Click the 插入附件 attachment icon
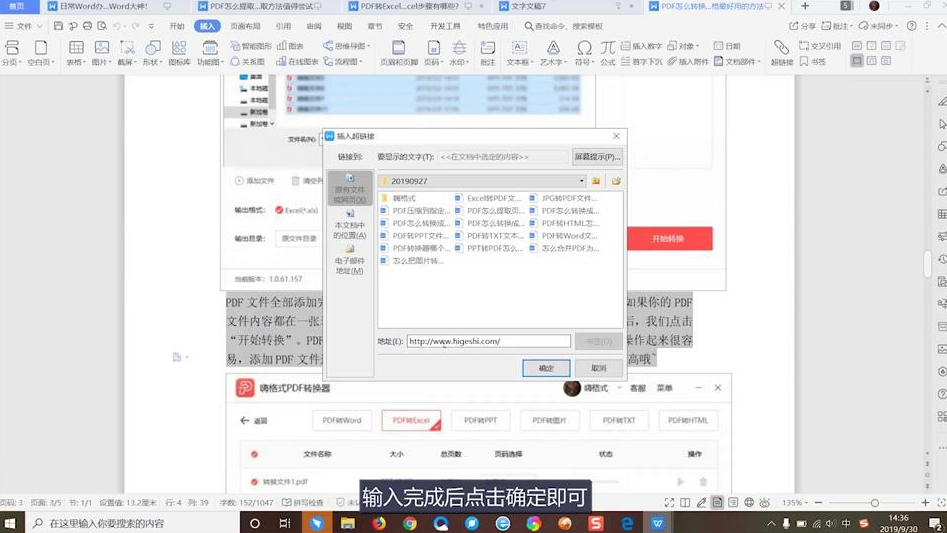Screen dimensions: 947x533 688,62
